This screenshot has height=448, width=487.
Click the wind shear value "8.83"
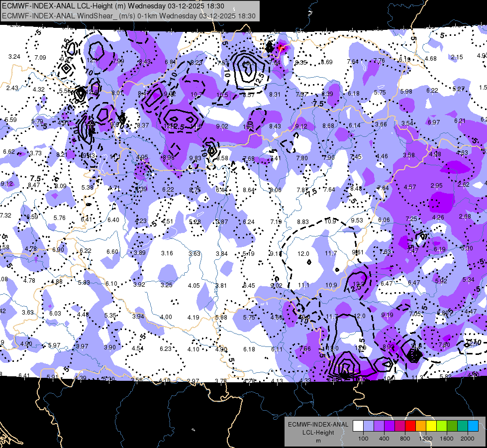pos(303,222)
